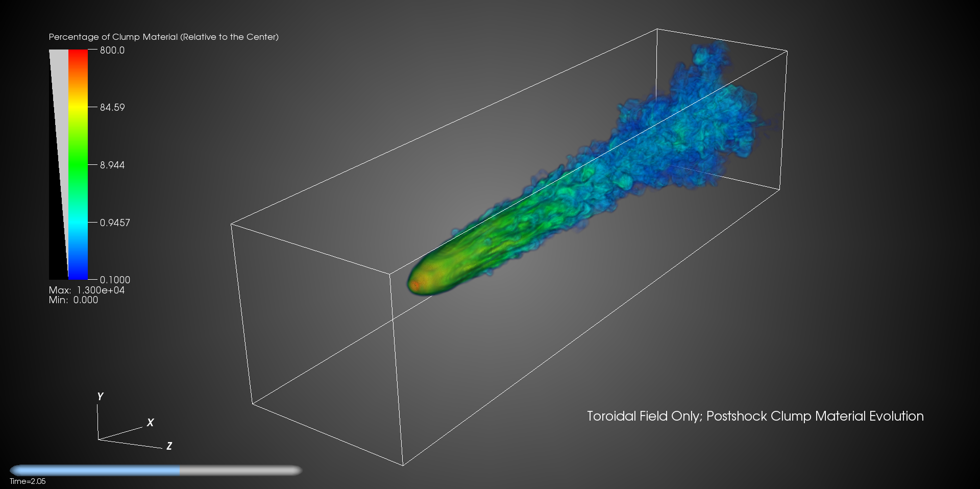Screen dimensions: 980x489
Task: Click the 84.59 legend tick label
Action: pos(112,108)
